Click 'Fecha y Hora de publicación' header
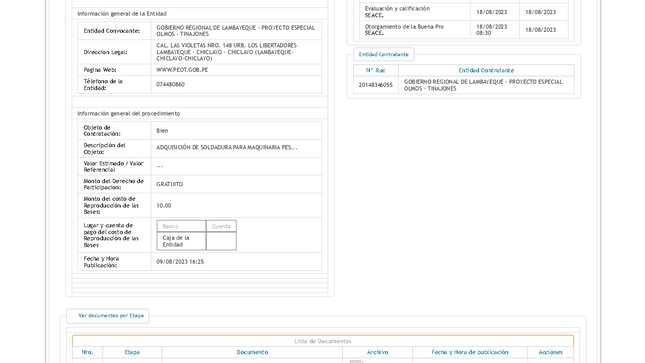 coord(470,352)
